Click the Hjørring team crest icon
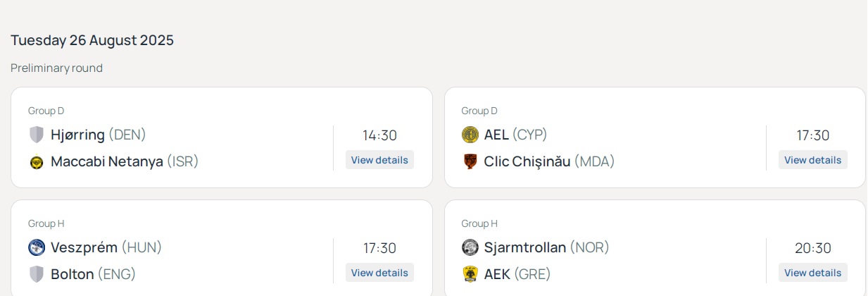The height and width of the screenshot is (296, 868). [x=37, y=135]
